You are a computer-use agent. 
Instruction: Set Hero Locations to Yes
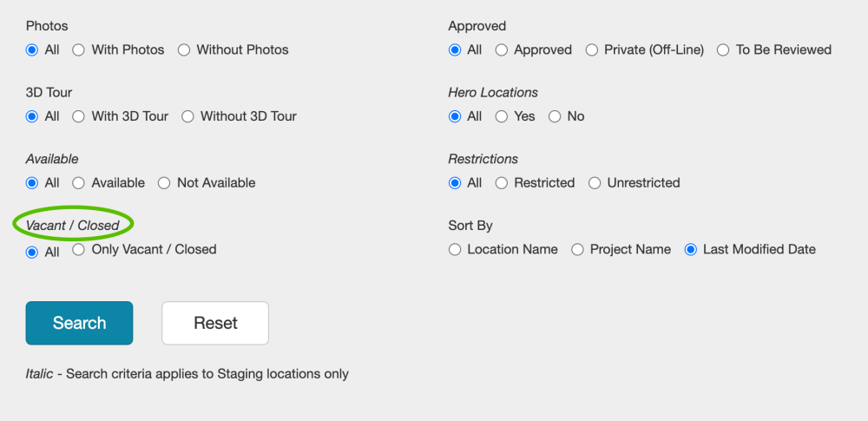point(502,116)
